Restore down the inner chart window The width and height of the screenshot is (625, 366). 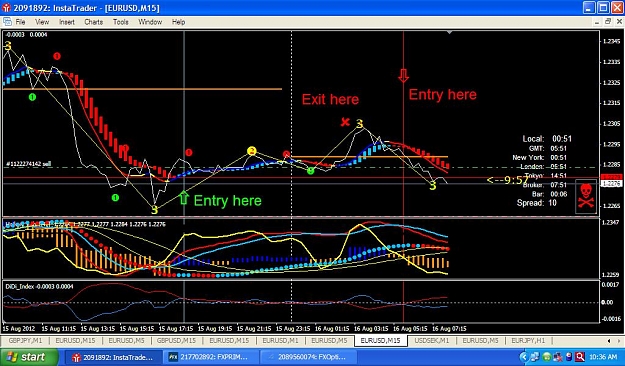(608, 22)
